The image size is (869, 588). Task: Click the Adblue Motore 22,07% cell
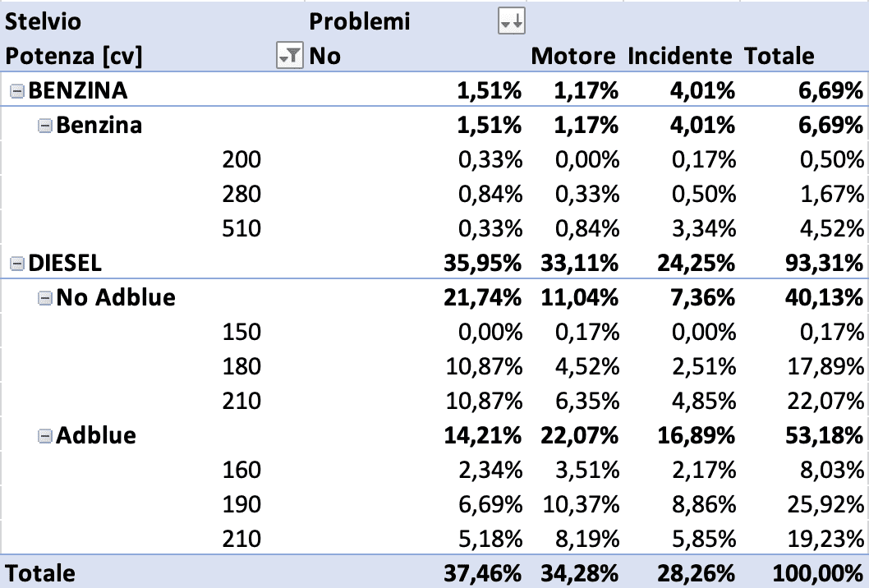tap(579, 435)
